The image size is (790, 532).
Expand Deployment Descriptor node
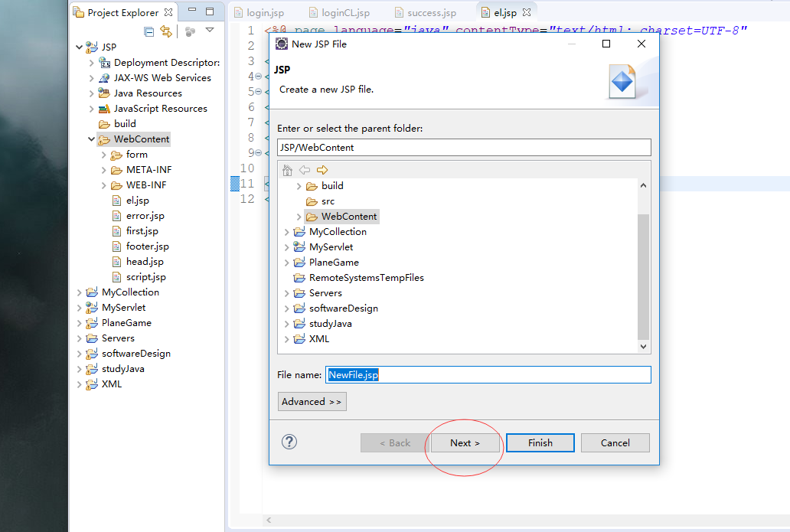(x=91, y=63)
